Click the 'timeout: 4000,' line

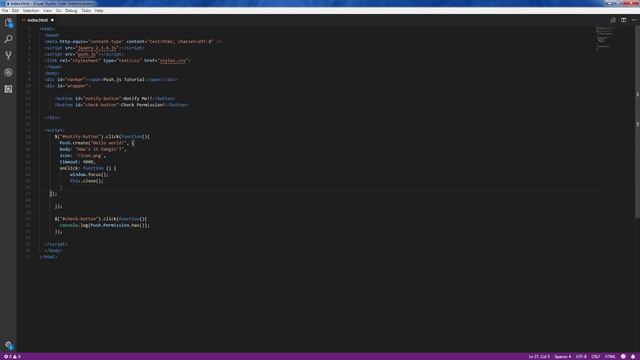(78, 162)
